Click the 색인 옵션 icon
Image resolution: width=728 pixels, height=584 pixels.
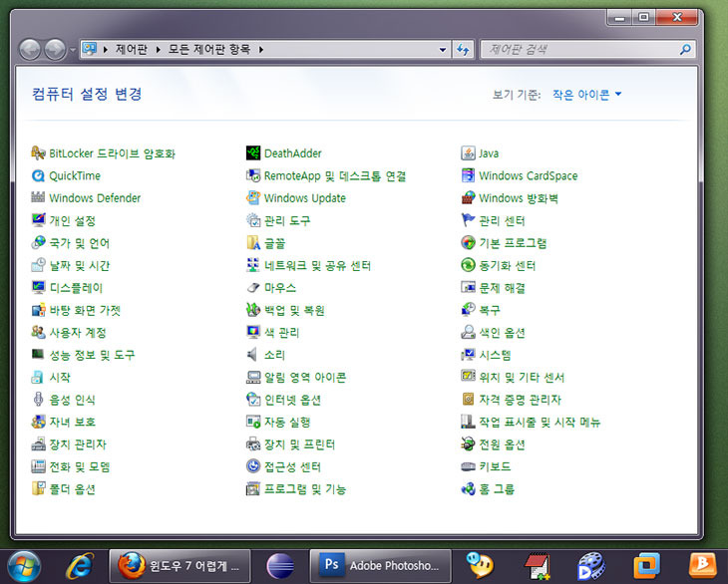(x=468, y=332)
